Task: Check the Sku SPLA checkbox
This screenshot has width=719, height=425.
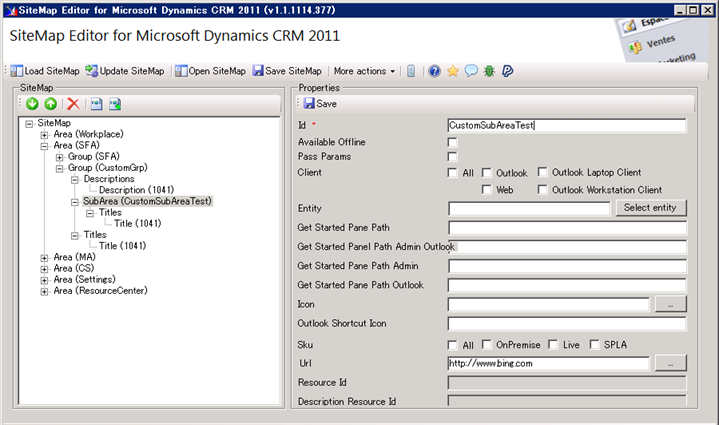Action: (x=594, y=345)
